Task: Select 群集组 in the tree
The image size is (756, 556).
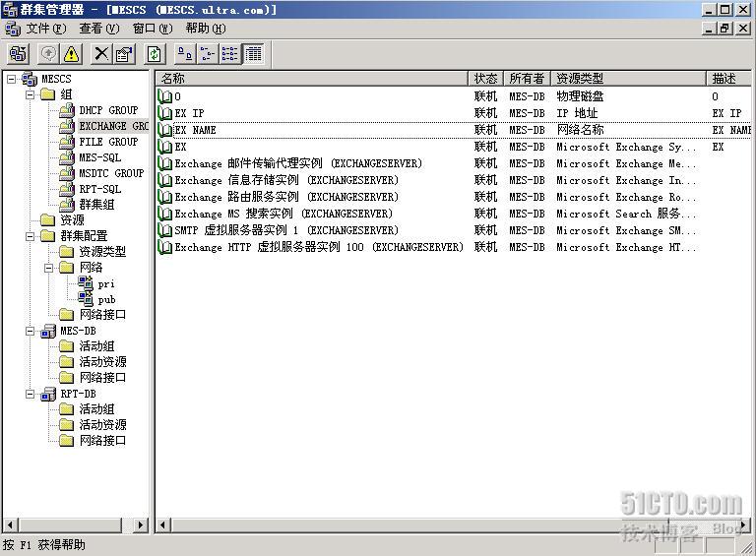Action: tap(96, 205)
